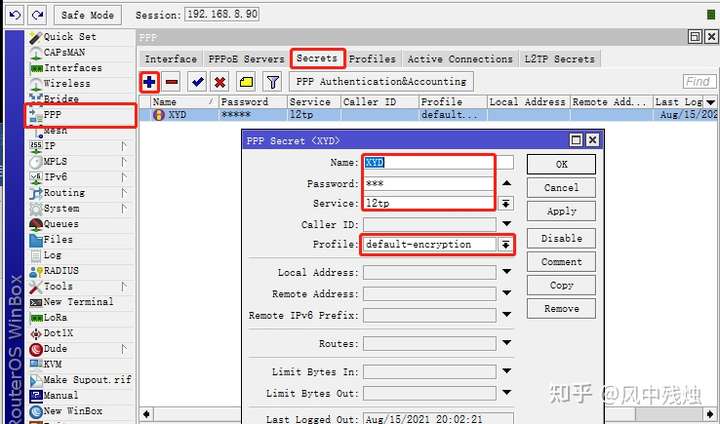Viewport: 720px width, 424px height.
Task: Expand the System submenu
Action: [x=124, y=208]
